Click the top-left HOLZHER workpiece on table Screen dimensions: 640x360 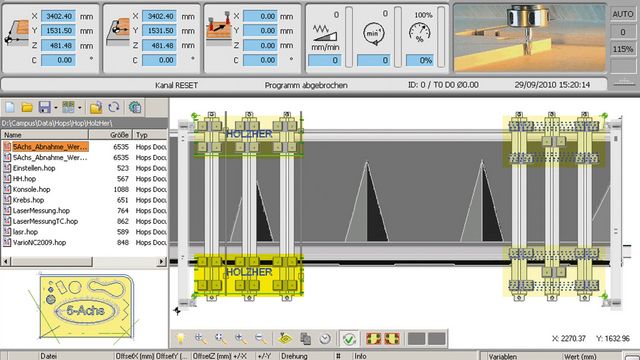(249, 136)
